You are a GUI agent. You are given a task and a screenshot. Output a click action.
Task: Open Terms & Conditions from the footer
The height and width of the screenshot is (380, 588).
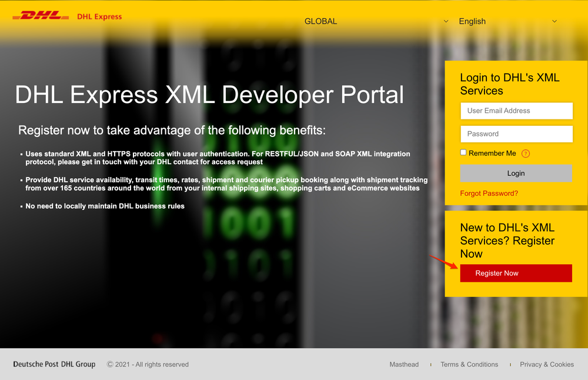point(469,364)
